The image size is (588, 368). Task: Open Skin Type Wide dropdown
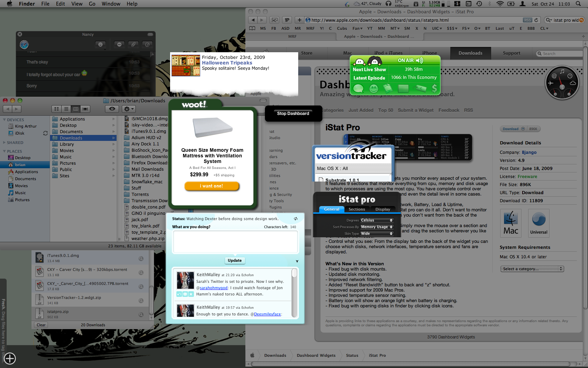click(377, 233)
